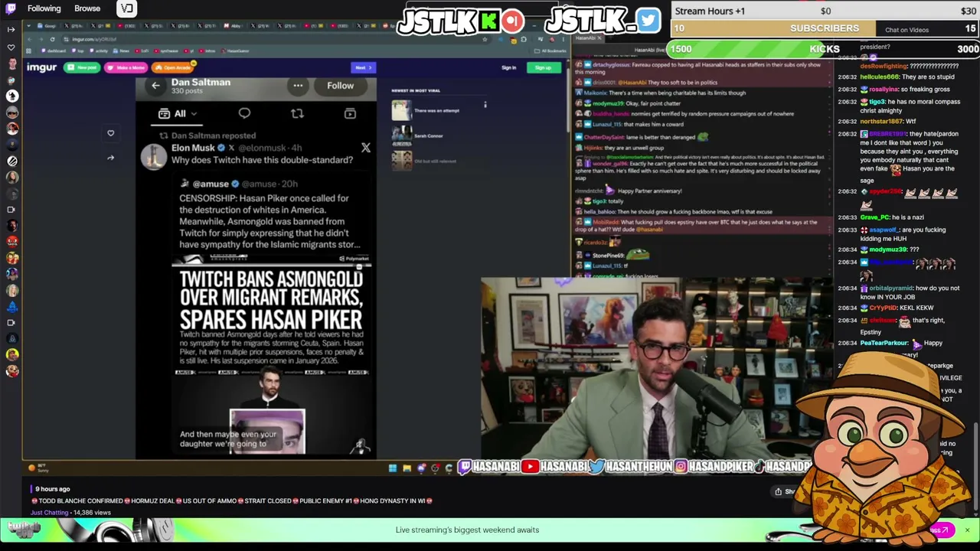Open the dashboard bookmark
980x551 pixels.
point(54,51)
